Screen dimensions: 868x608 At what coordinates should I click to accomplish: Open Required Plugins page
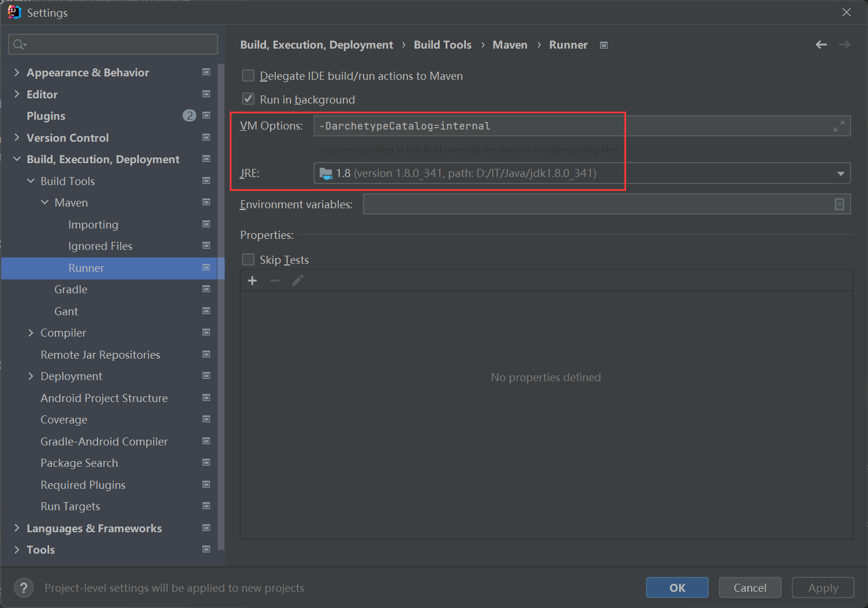[x=83, y=485]
